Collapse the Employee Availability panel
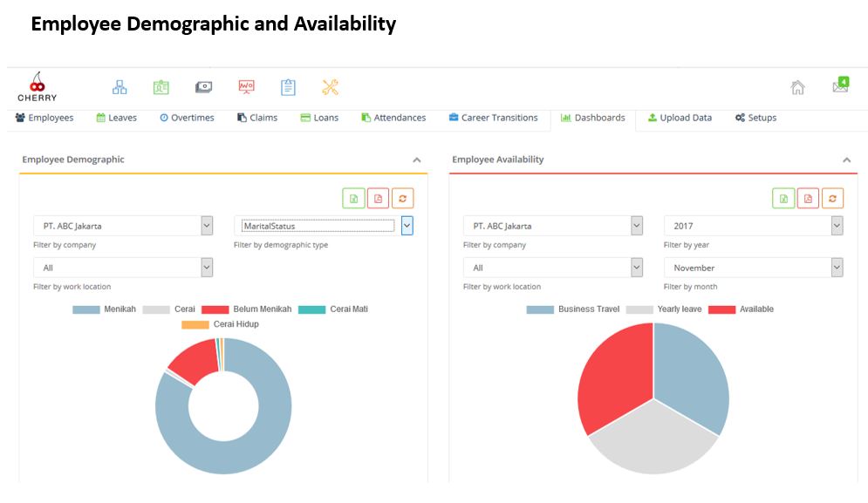868x503 pixels. pyautogui.click(x=846, y=160)
